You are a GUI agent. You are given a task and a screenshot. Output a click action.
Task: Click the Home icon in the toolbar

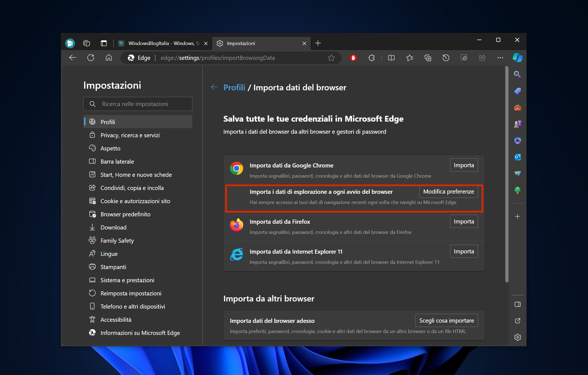[109, 58]
